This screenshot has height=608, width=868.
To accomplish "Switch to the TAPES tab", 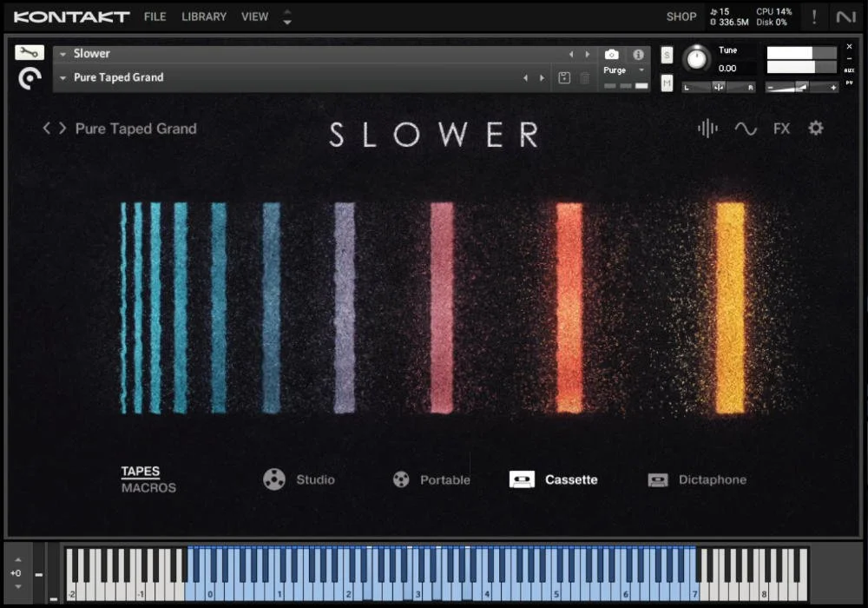I will coord(141,472).
